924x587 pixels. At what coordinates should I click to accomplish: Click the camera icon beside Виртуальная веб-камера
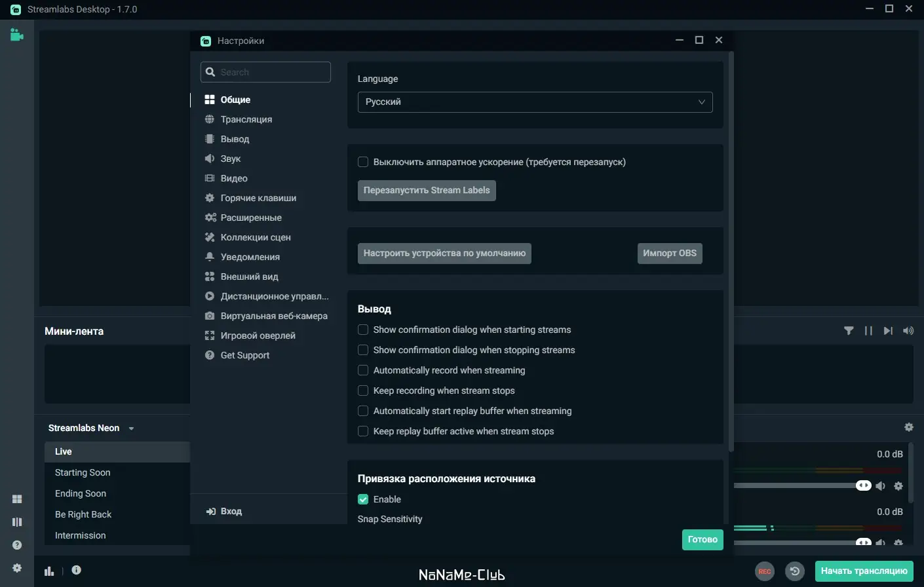pos(210,316)
